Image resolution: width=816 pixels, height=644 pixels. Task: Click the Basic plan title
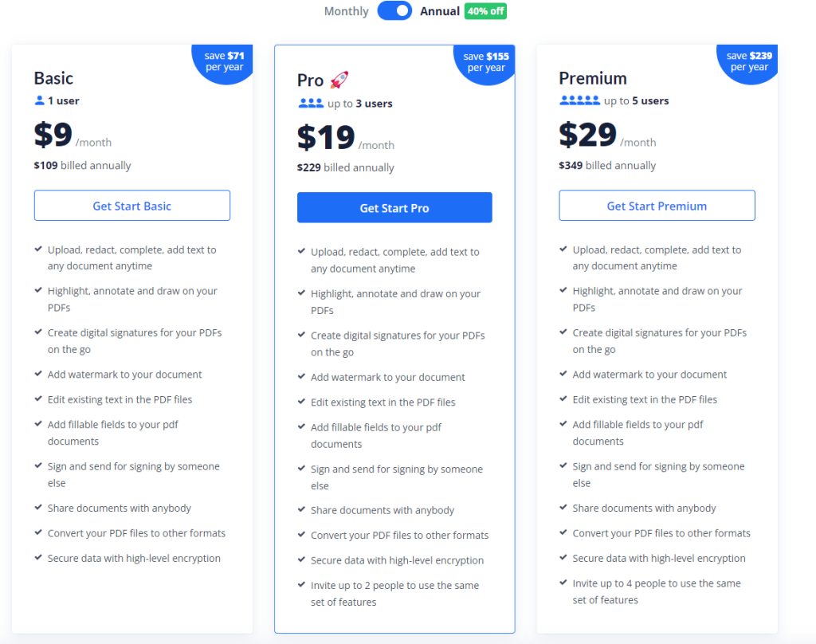pos(53,78)
